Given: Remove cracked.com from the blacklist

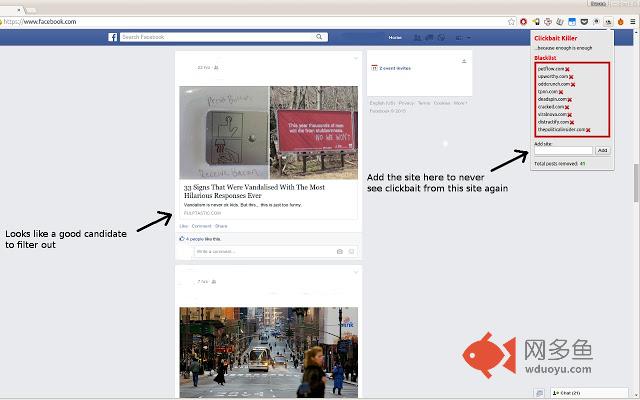Looking at the screenshot, I should (x=567, y=107).
